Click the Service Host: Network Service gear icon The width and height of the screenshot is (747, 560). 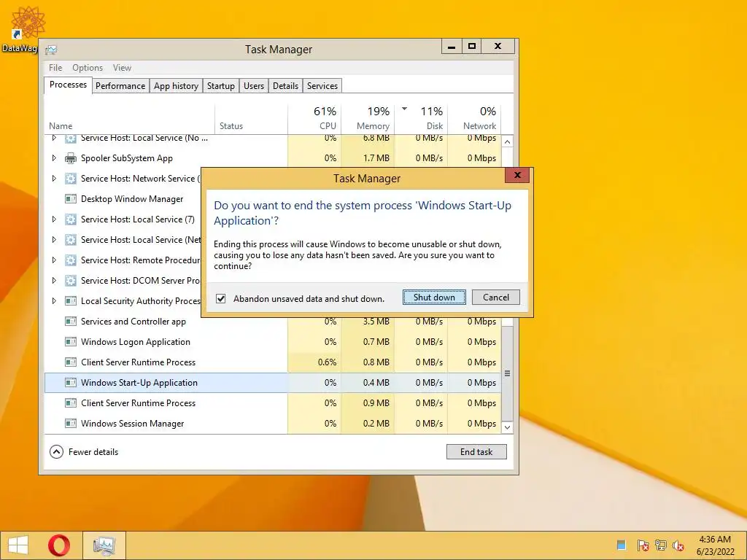(71, 179)
